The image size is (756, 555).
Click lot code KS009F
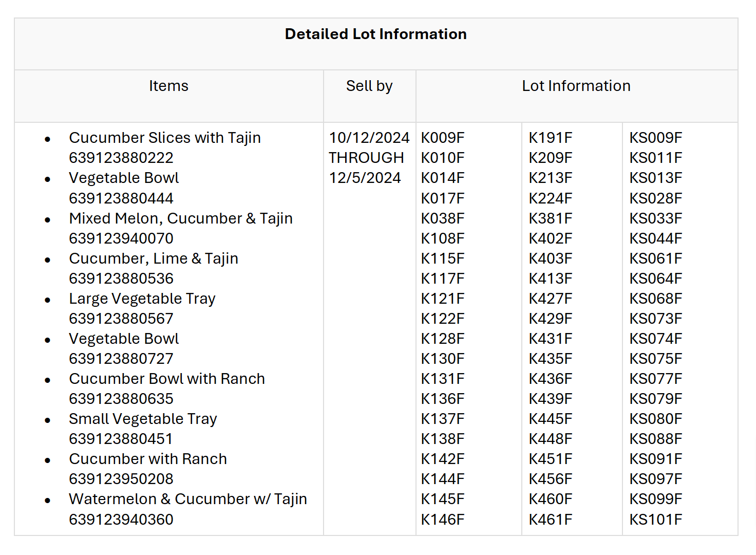pyautogui.click(x=655, y=138)
